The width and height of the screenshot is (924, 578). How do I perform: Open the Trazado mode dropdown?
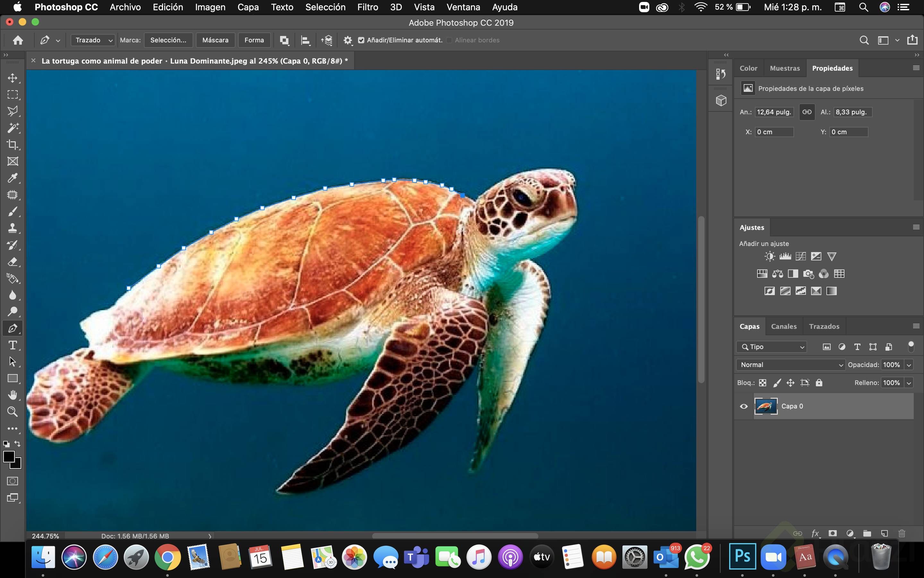93,40
